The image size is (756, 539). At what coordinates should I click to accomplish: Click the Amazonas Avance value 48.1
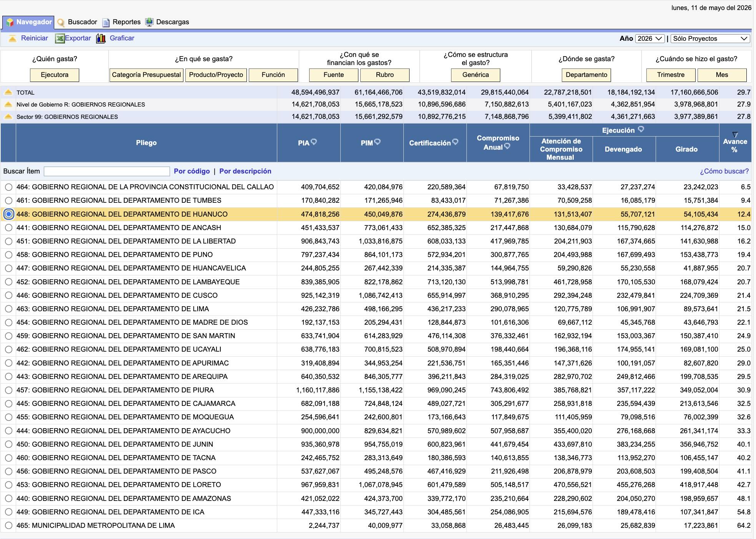tap(744, 499)
